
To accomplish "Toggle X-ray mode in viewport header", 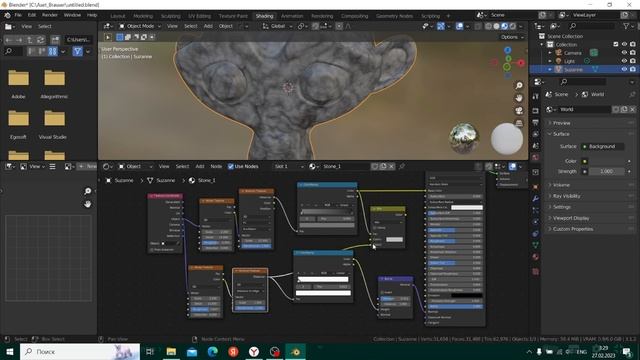I will pos(478,26).
